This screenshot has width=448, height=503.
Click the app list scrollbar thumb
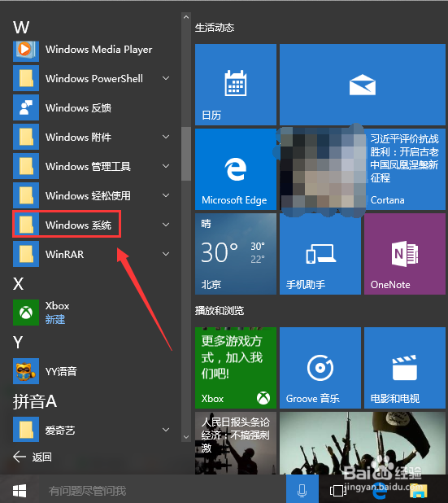click(186, 154)
